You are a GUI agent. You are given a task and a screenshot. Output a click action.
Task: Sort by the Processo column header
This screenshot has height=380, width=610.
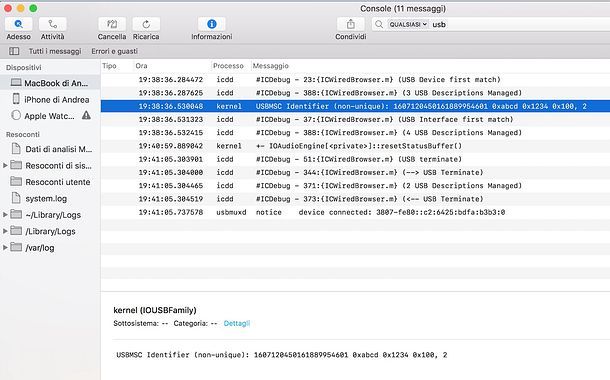(x=228, y=66)
